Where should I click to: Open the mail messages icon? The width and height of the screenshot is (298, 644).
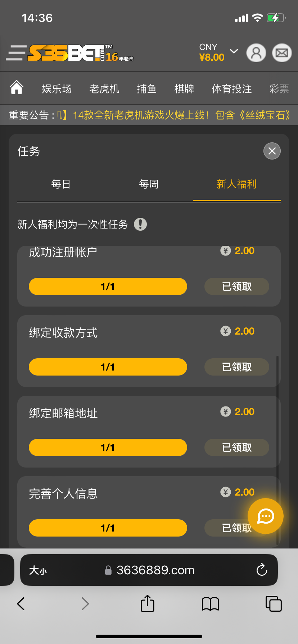tap(281, 53)
